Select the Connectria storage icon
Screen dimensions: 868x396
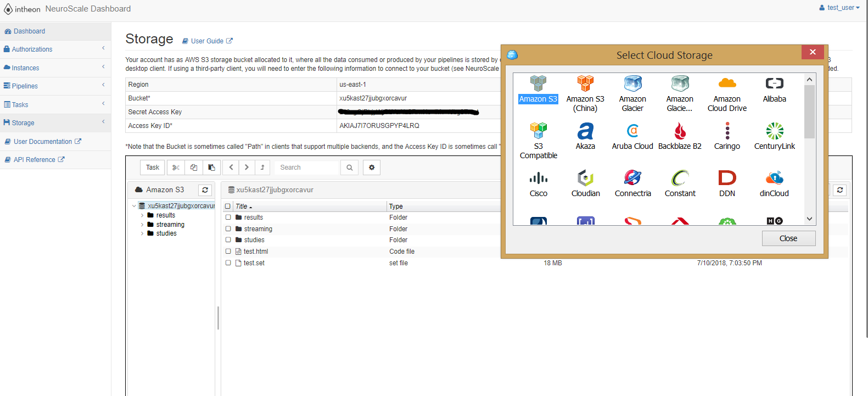(632, 178)
